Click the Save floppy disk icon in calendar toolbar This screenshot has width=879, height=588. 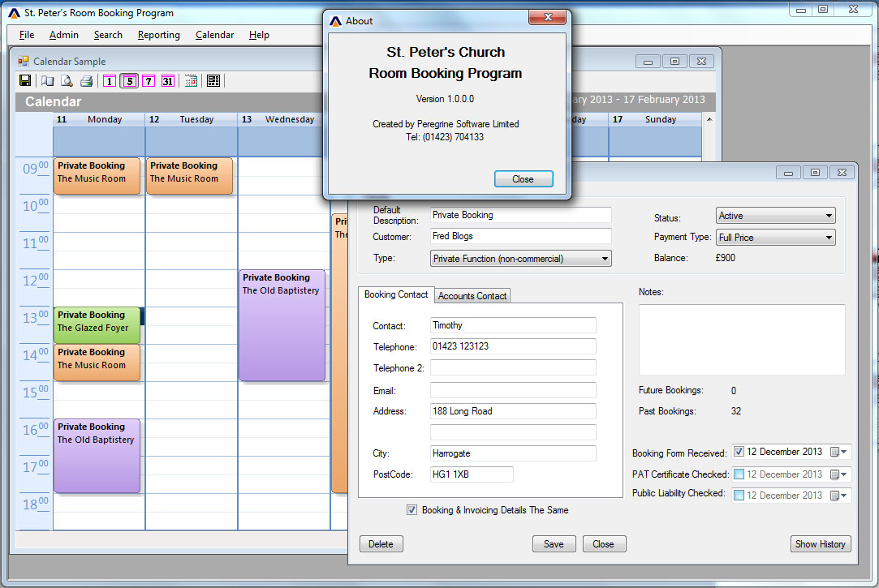[x=25, y=80]
